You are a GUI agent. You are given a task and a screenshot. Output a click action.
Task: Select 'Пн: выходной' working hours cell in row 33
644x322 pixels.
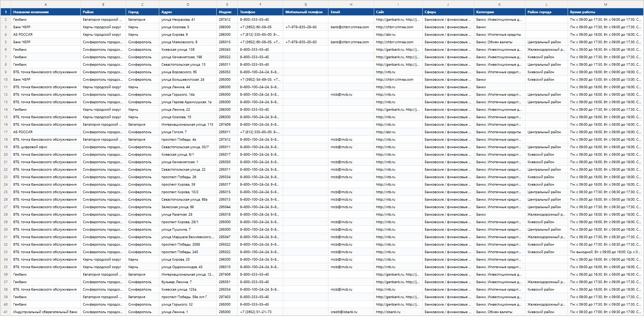pos(605,252)
